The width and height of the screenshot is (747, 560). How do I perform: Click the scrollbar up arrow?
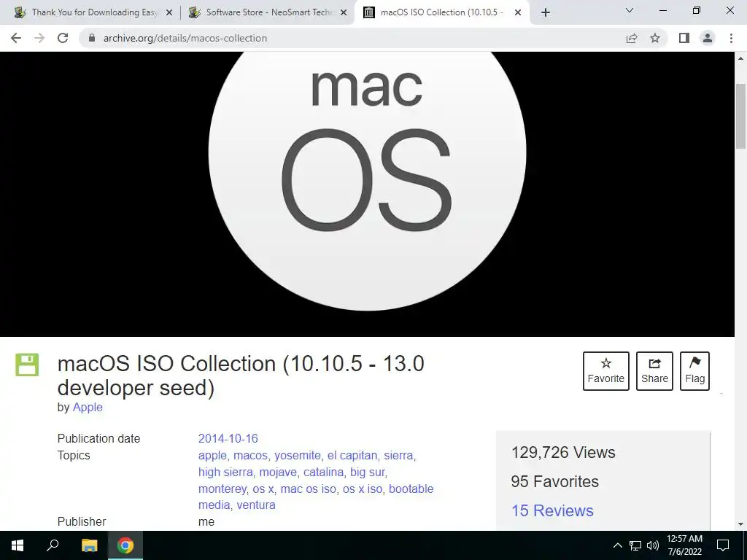(741, 58)
